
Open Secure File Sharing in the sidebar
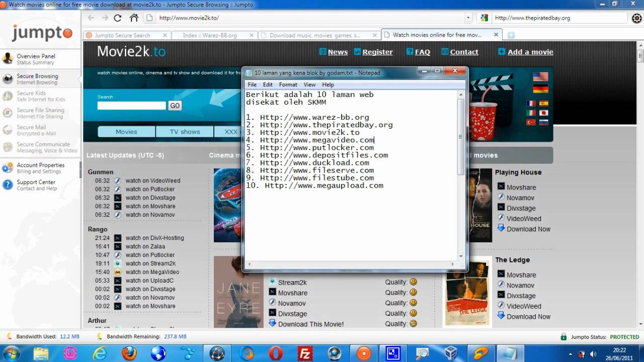point(40,113)
